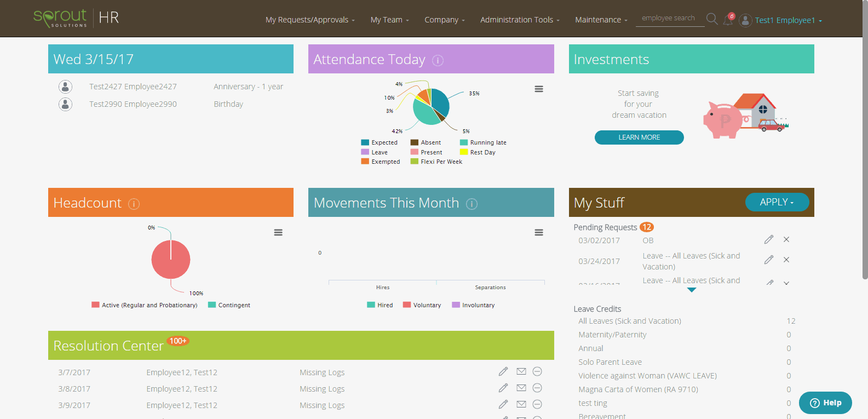Viewport: 868px width, 419px height.
Task: Click the piggy bank vacation illustration
Action: click(x=746, y=116)
